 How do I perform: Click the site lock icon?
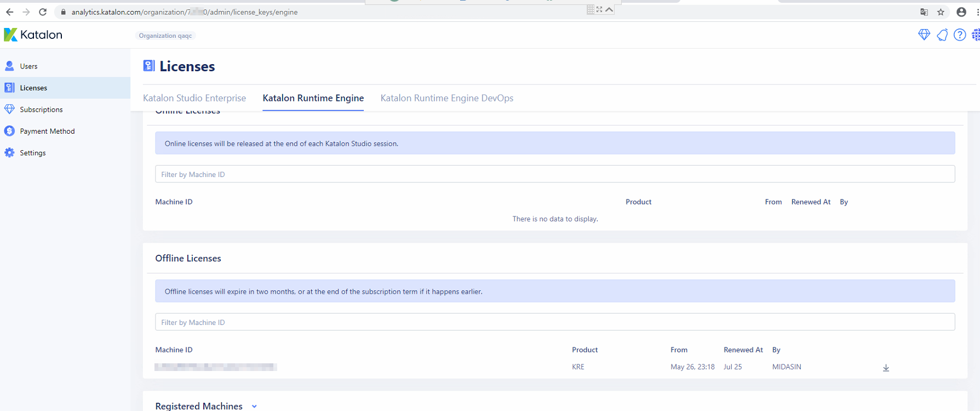point(64,12)
